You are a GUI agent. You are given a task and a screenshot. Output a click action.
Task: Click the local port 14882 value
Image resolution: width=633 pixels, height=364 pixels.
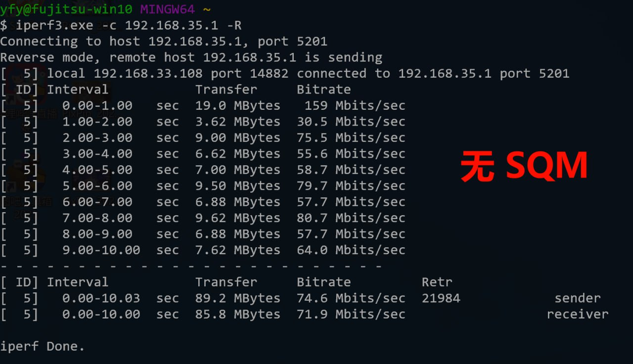tap(269, 74)
